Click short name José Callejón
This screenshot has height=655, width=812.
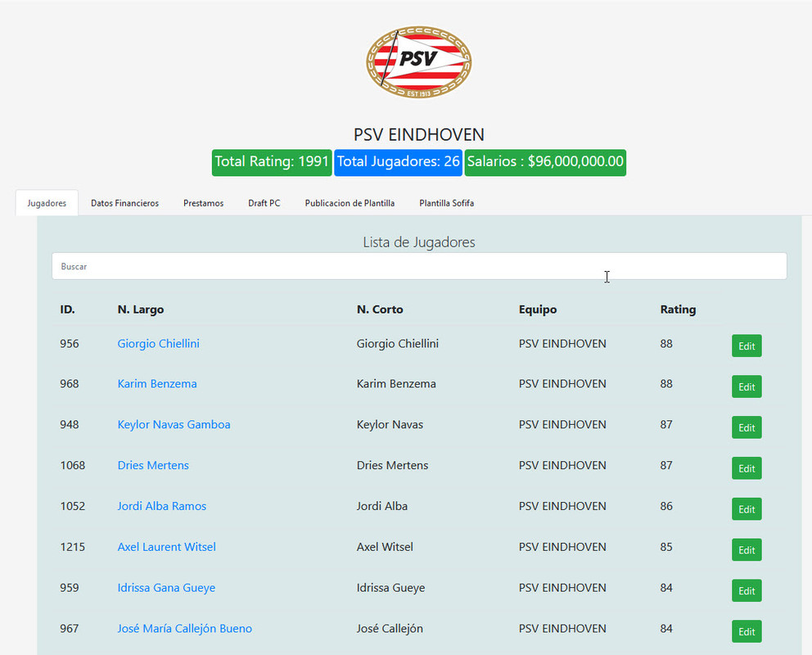pyautogui.click(x=390, y=628)
